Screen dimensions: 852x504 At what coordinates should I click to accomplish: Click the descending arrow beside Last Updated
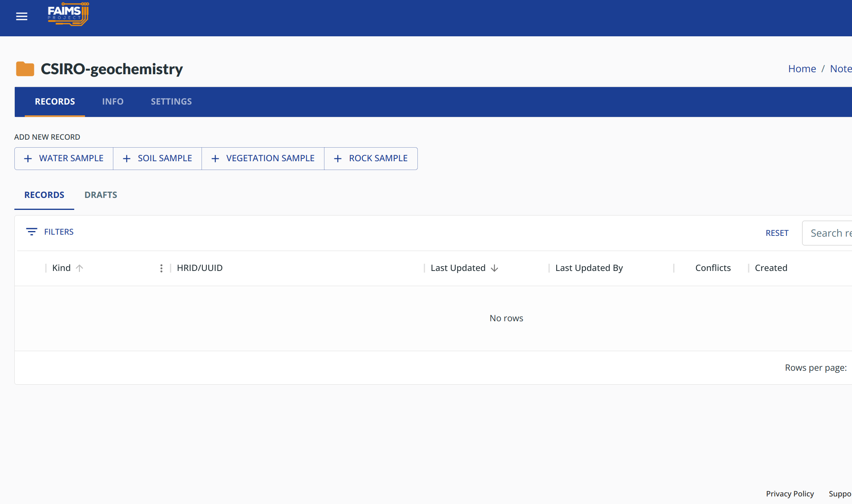[494, 268]
